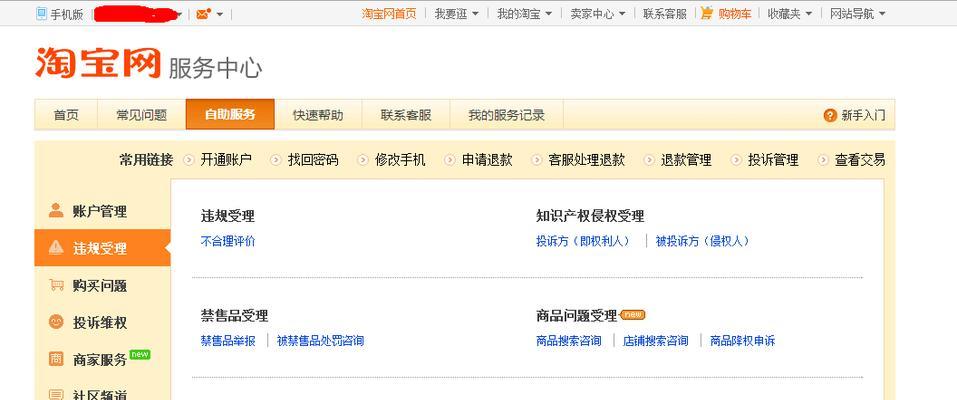Click the 店铺搜索咨询 link
Image resolution: width=957 pixels, height=400 pixels.
[x=655, y=341]
